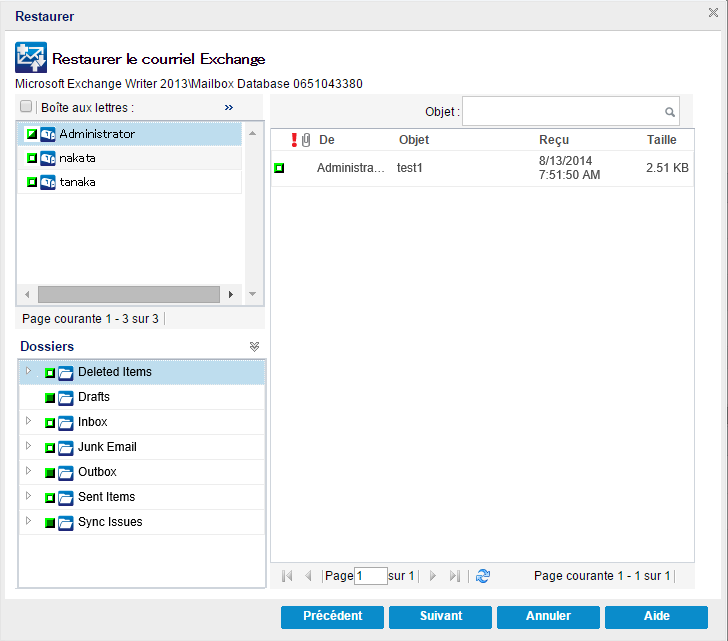Click the Inbox folder icon
The image size is (728, 641).
(66, 422)
